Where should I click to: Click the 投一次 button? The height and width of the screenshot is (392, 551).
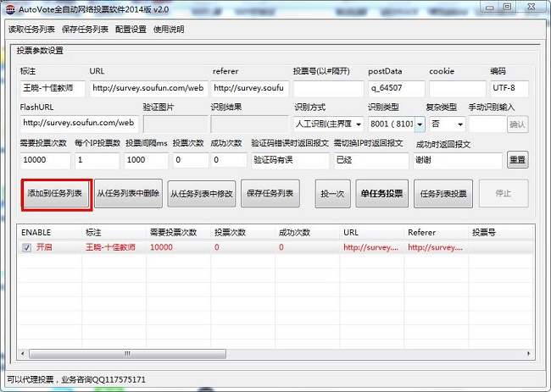tap(332, 194)
